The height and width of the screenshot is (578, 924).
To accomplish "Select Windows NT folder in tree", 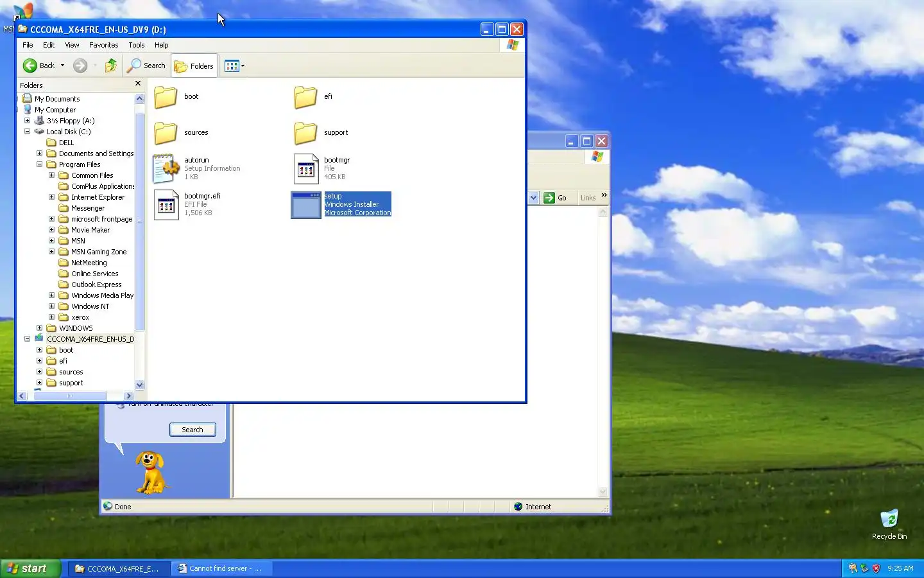I will [x=90, y=306].
